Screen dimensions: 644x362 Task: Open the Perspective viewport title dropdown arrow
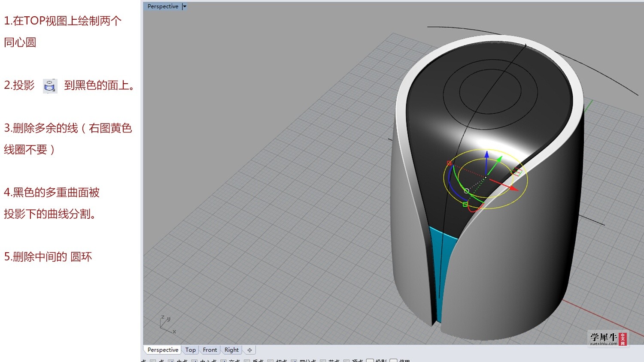pyautogui.click(x=184, y=6)
